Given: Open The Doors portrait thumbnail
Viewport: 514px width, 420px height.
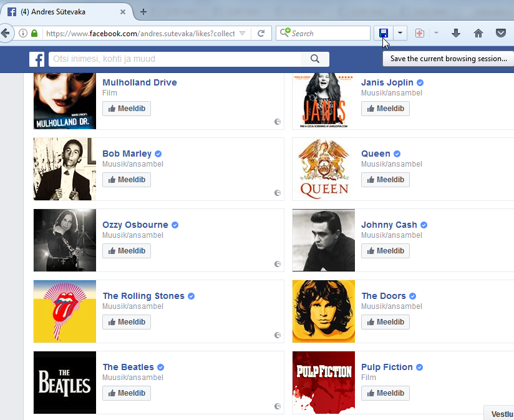Looking at the screenshot, I should point(324,311).
